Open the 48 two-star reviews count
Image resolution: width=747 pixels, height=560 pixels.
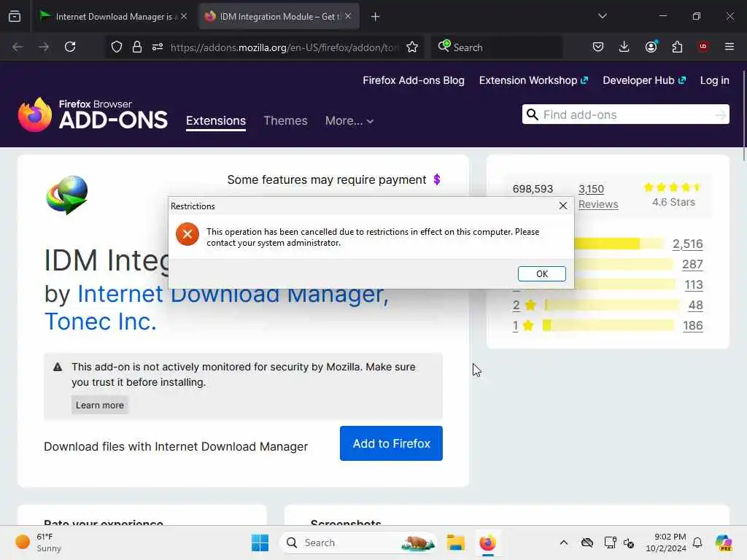coord(695,306)
